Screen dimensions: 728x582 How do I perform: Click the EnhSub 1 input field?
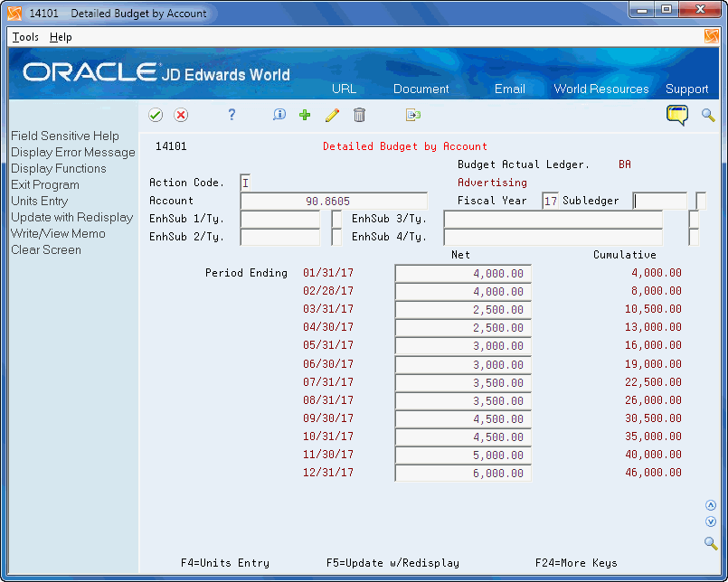[x=280, y=219]
